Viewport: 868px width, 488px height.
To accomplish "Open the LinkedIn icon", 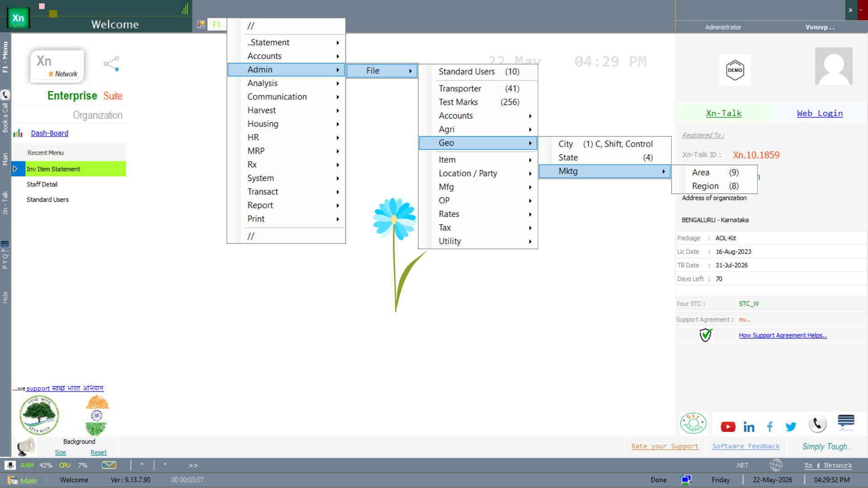I will (749, 426).
